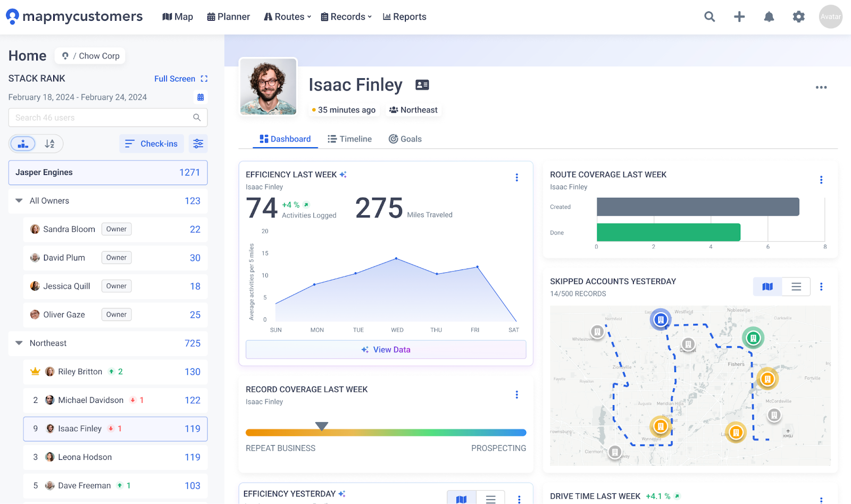The width and height of the screenshot is (851, 504).
Task: Click the green building map pin
Action: (x=753, y=338)
